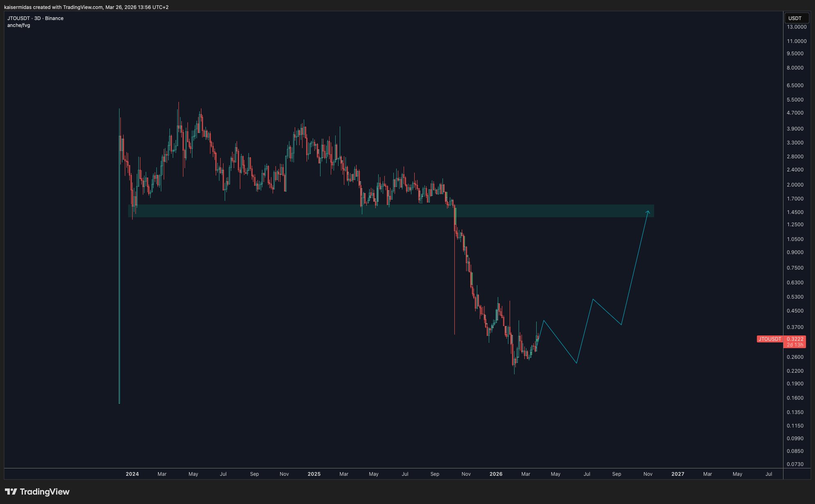This screenshot has width=815, height=504.
Task: Click the TradingView wordmark text
Action: (45, 492)
